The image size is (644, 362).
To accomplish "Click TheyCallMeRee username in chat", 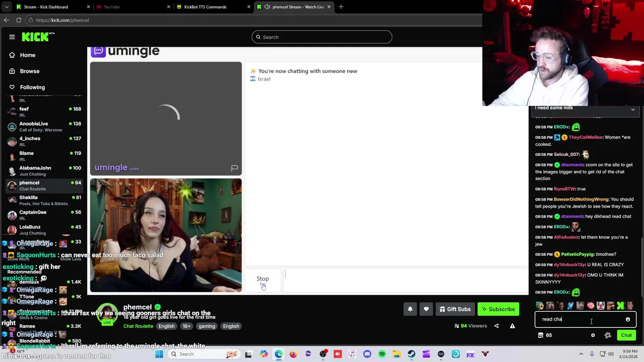I will point(586,137).
